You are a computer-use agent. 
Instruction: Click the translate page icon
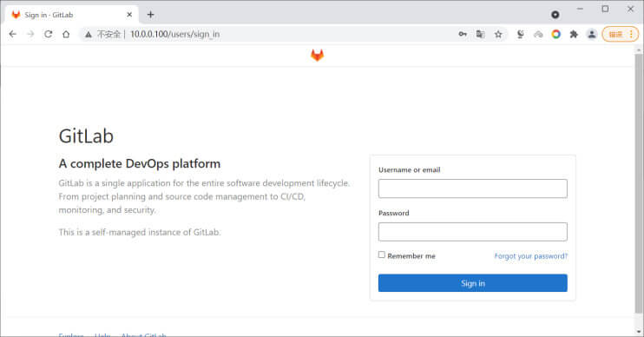(x=480, y=34)
